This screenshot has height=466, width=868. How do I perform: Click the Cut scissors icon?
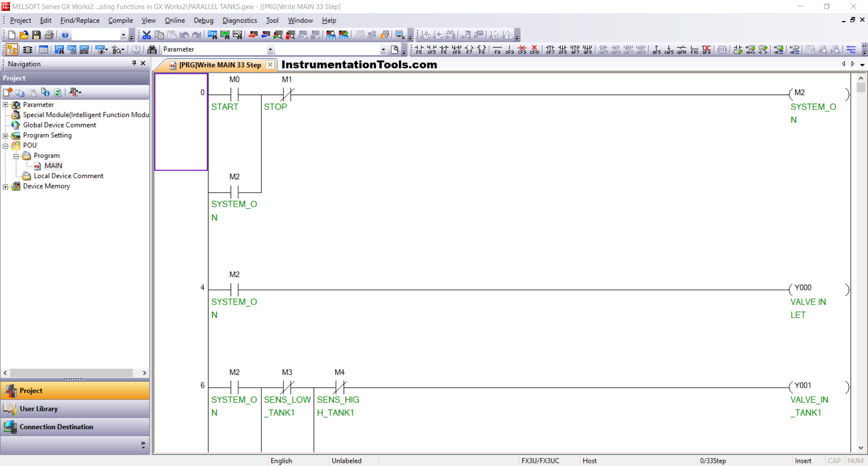pos(146,35)
